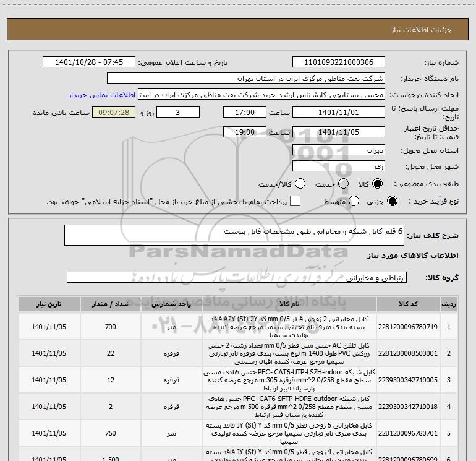Select the جزیی purchase type radio
Image resolution: width=476 pixels, height=461 pixels.
392,201
